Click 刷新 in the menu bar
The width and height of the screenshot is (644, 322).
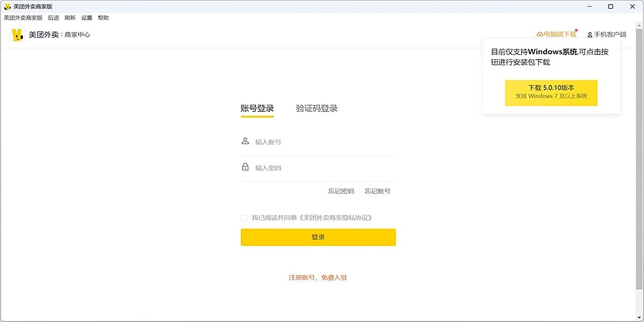[x=70, y=18]
